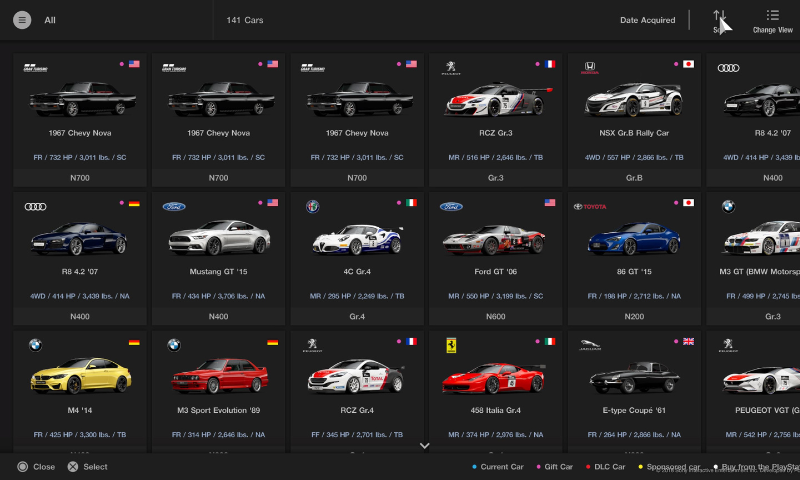
Task: Click the Sort arrows icon
Action: [x=719, y=16]
